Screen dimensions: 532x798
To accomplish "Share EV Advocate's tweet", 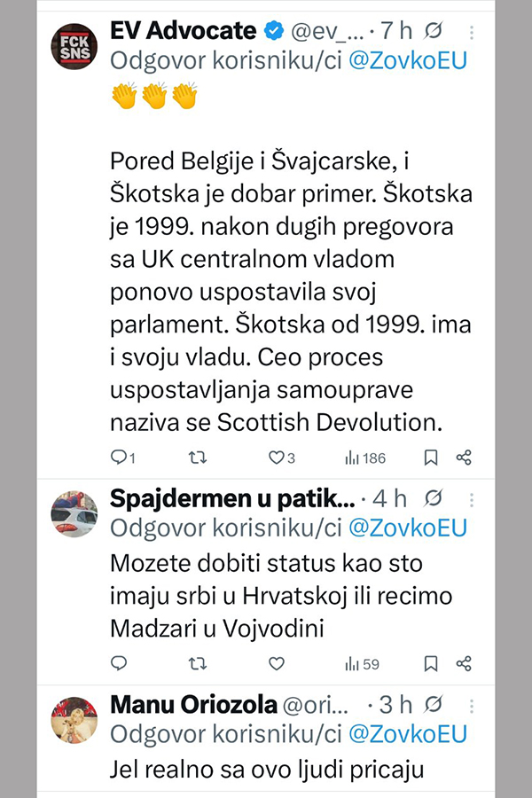I will pos(463,458).
